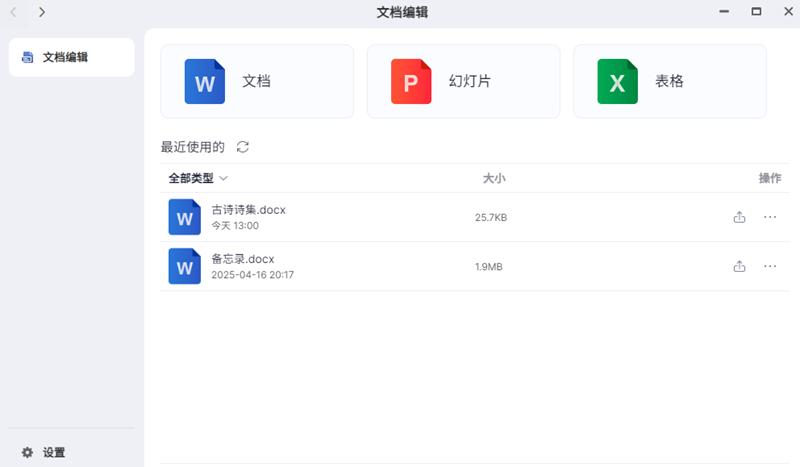800x467 pixels.
Task: Open the 文档 Word document card
Action: pos(257,82)
